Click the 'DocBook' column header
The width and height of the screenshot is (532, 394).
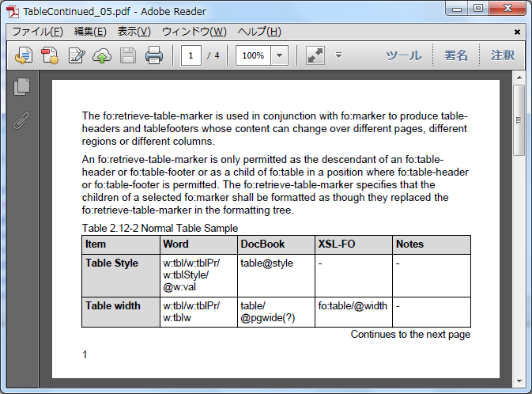[276, 244]
